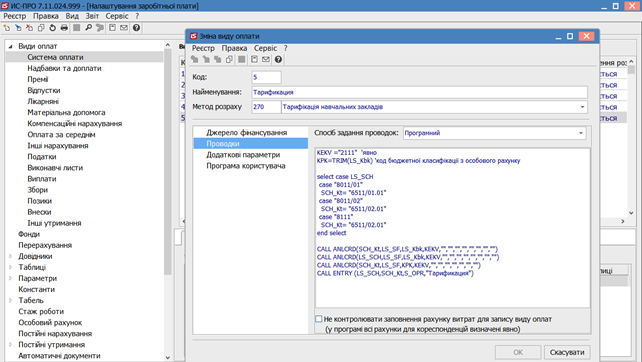Screen dimensions: 642x362
Task: Open the 'Метод розрахунку' dropdown
Action: [x=582, y=107]
